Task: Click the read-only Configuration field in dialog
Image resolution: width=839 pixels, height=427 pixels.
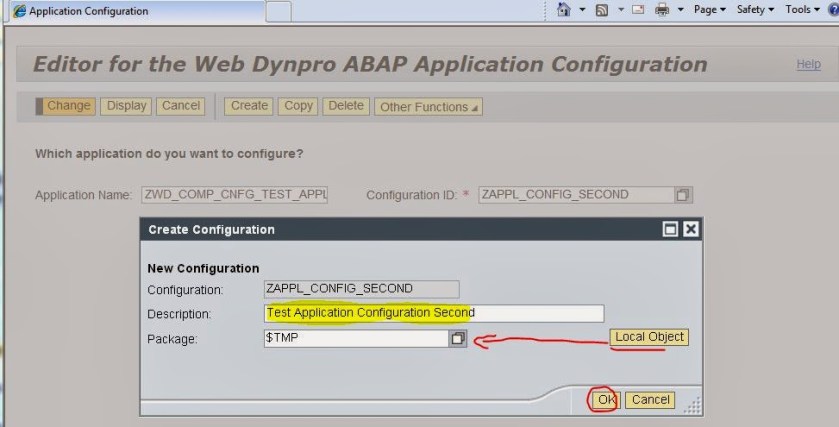Action: point(361,289)
